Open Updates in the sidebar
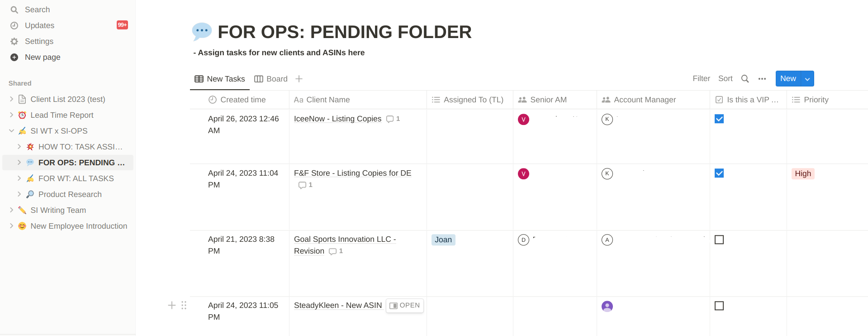The image size is (868, 336). [39, 25]
